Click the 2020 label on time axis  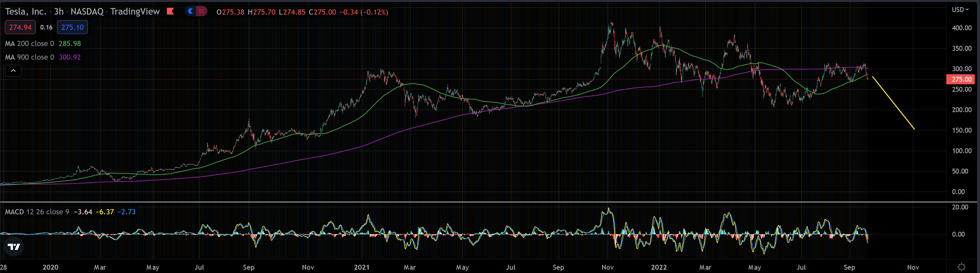point(51,267)
